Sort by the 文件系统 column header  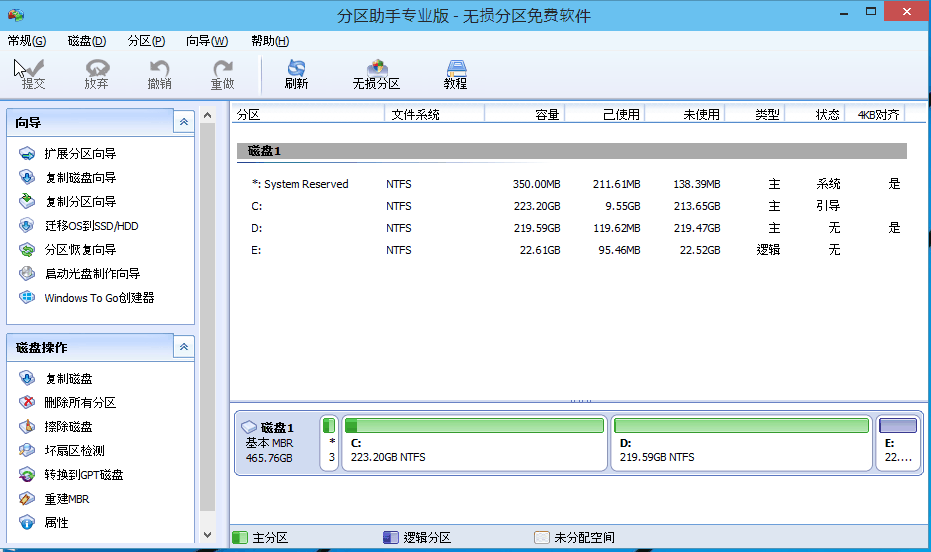pyautogui.click(x=435, y=114)
